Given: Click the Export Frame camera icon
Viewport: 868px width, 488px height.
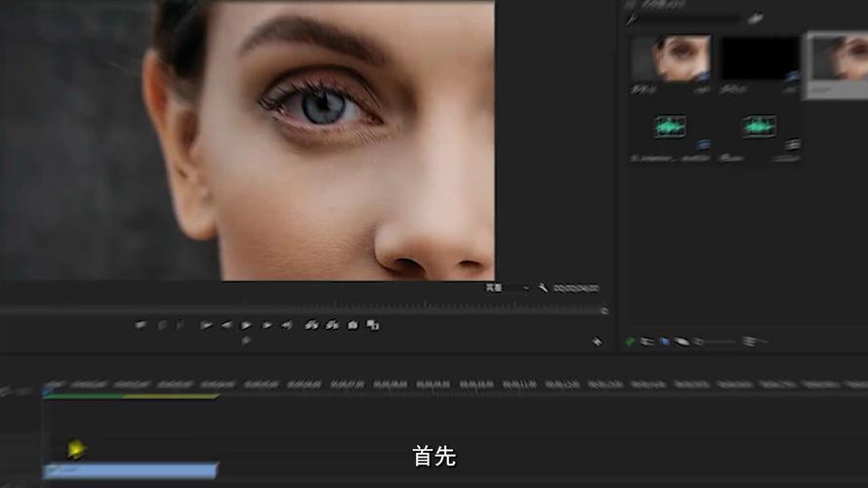Looking at the screenshot, I should pos(352,325).
